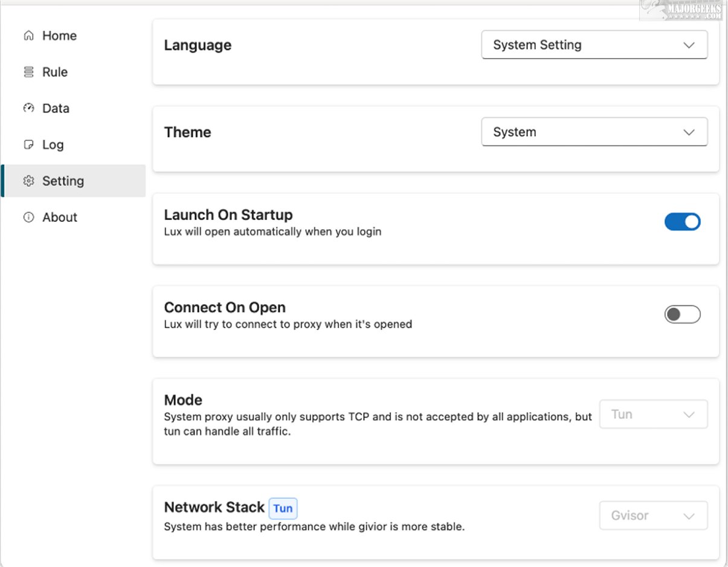This screenshot has width=728, height=567.
Task: Click the blue Tun badge
Action: tap(283, 508)
